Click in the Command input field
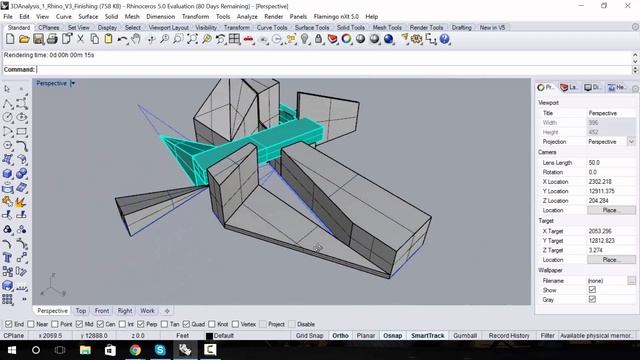640x360 pixels. tap(334, 70)
